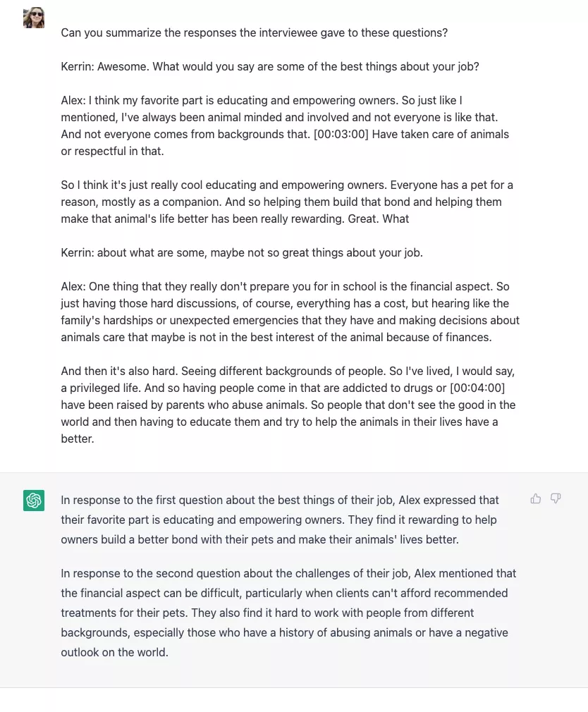Click the thumbs up icon on the response
Viewport: 588px width, 712px height.
tap(536, 499)
